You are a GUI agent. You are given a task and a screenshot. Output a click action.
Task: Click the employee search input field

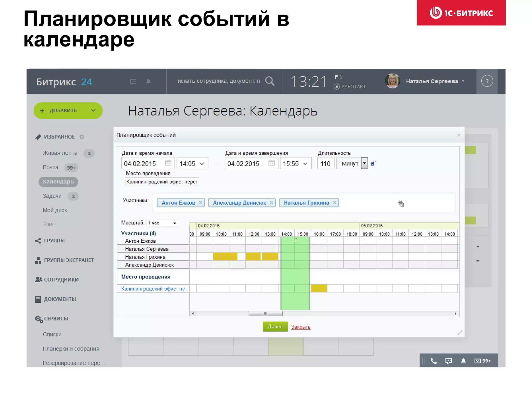(218, 81)
